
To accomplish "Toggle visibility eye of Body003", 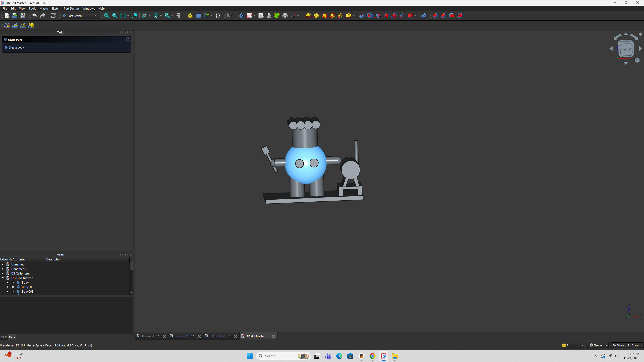I will pyautogui.click(x=13, y=292).
